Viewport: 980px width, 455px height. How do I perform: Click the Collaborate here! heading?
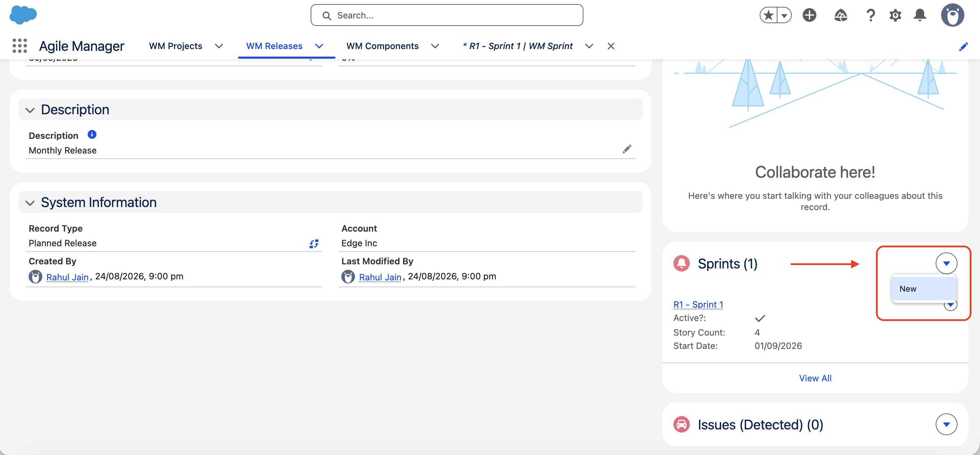pyautogui.click(x=815, y=172)
